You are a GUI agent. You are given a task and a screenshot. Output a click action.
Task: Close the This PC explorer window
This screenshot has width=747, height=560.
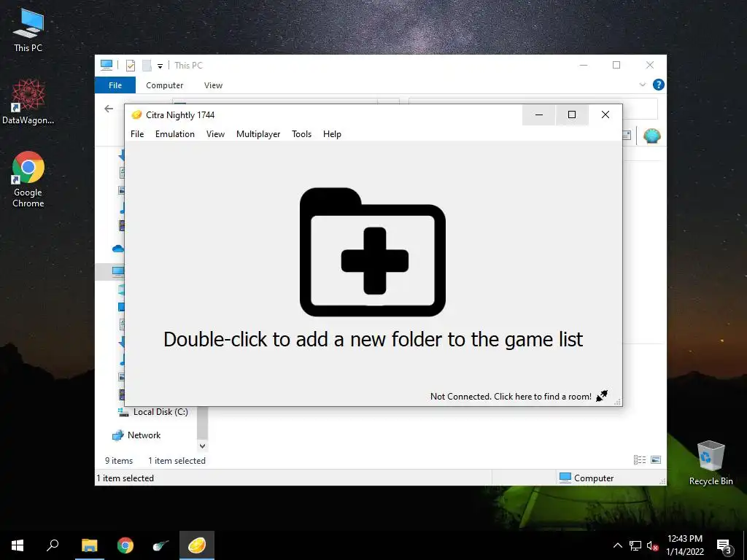tap(650, 65)
